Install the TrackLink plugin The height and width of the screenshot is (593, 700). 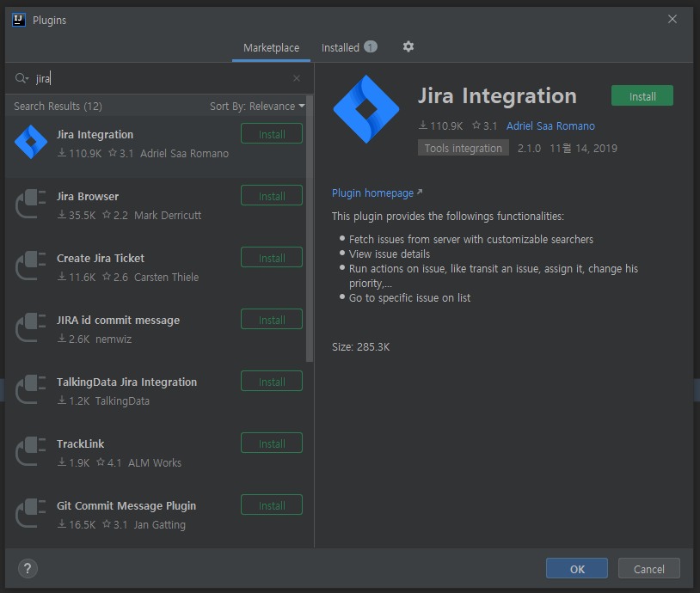click(x=272, y=443)
